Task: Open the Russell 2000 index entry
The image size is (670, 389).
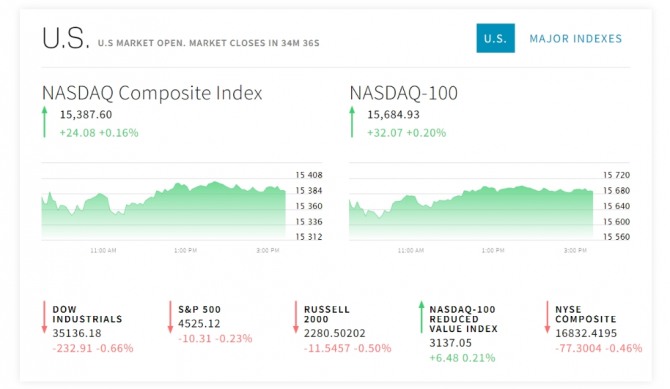Action: point(327,314)
